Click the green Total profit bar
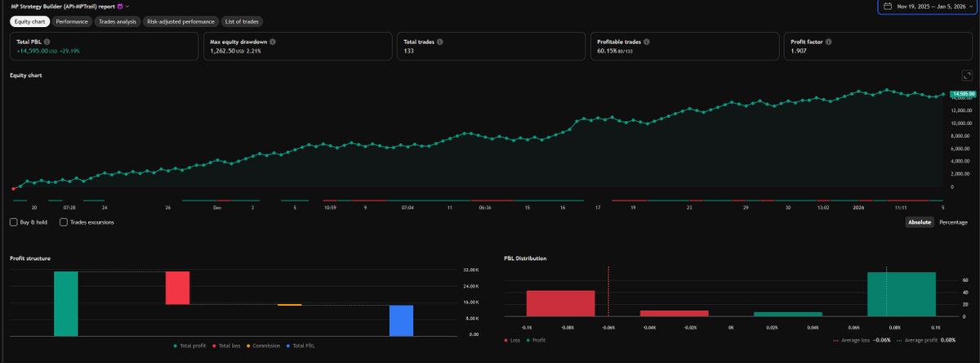 coord(66,303)
